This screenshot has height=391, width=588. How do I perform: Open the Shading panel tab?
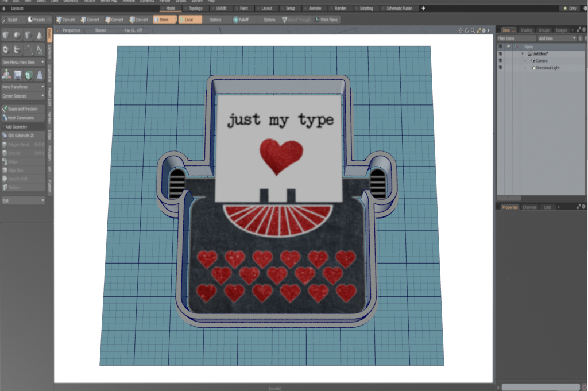(526, 30)
